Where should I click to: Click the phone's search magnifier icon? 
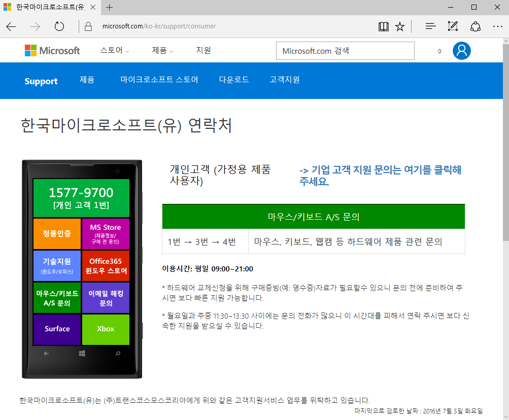118,354
